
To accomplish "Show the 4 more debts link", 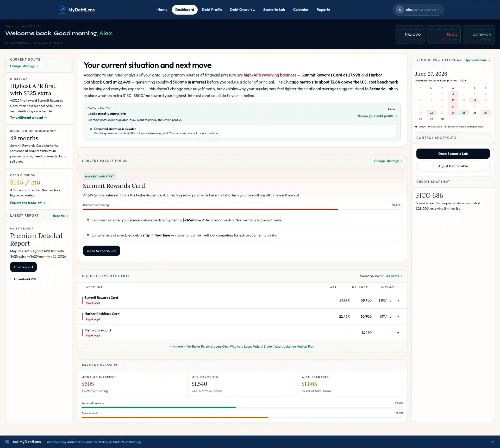I will point(242,346).
